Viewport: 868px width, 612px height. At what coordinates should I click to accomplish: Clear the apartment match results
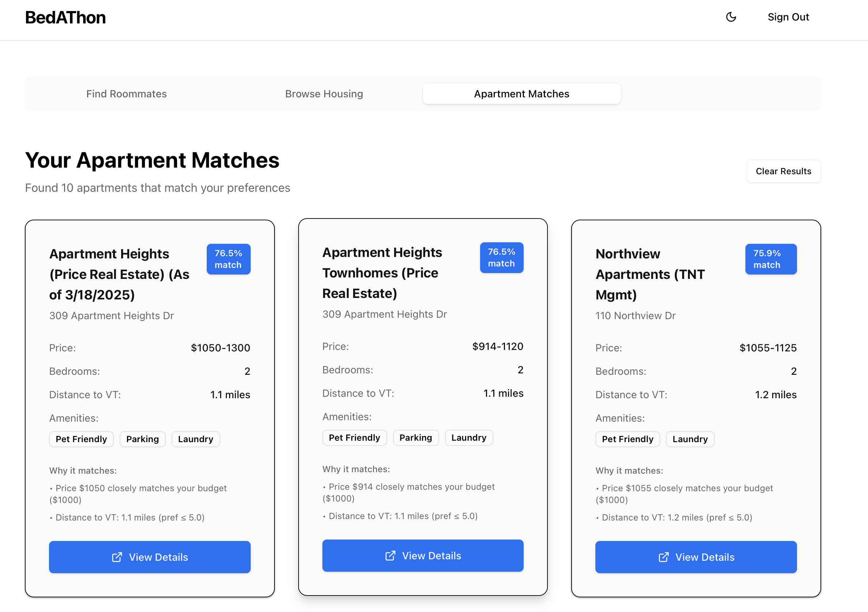[783, 171]
